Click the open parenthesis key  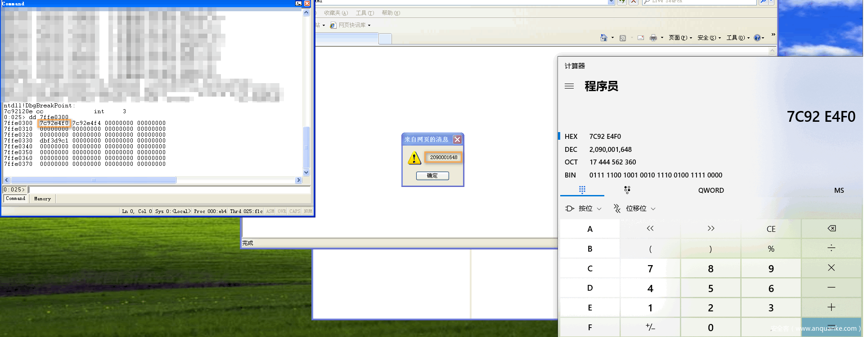tap(650, 248)
